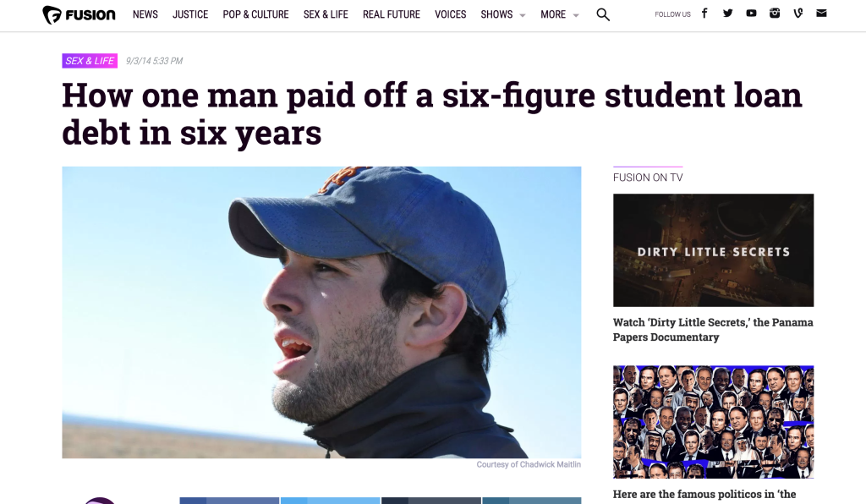The height and width of the screenshot is (504, 866).
Task: Open Fusion's YouTube icon
Action: click(x=751, y=14)
